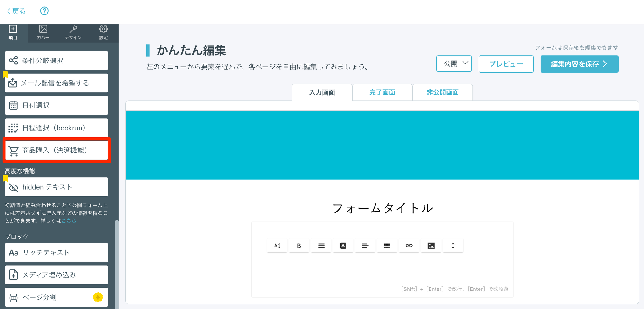Click the insert image icon
This screenshot has width=644, height=309.
pos(431,246)
